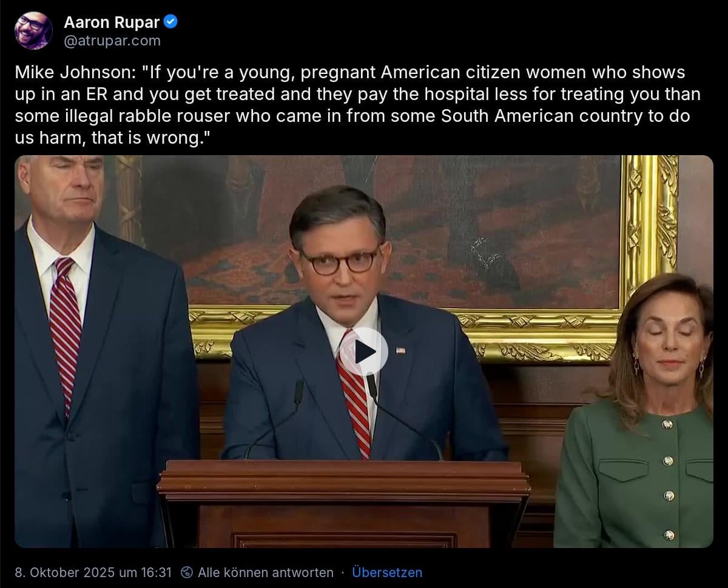Click the Übersetzen translate link

[387, 572]
